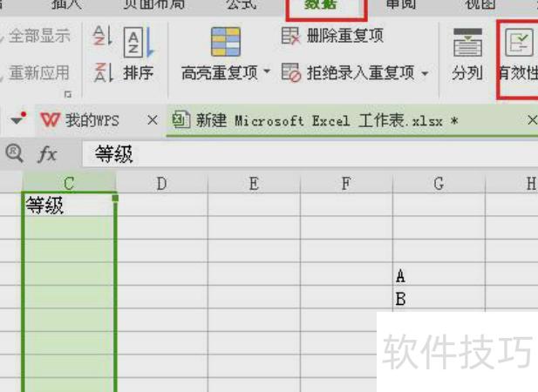Open the 排序 sort dialog
This screenshot has width=538, height=392.
(x=138, y=72)
